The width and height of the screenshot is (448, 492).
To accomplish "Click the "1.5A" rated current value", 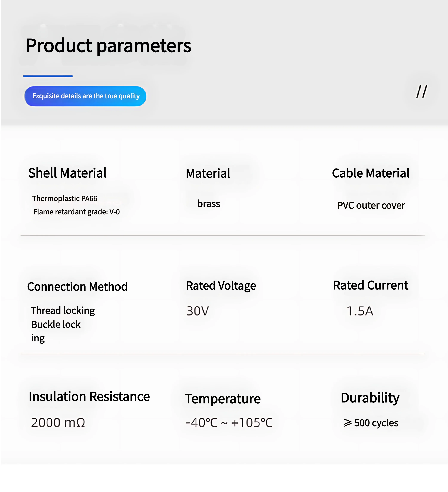I will click(360, 311).
